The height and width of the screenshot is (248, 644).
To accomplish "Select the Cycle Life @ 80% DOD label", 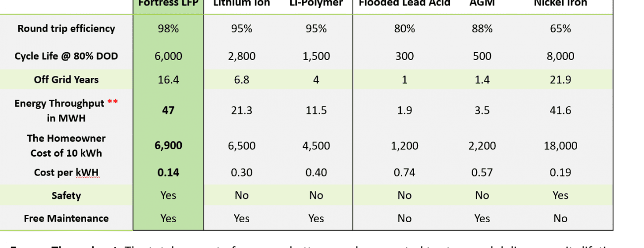I will [66, 56].
